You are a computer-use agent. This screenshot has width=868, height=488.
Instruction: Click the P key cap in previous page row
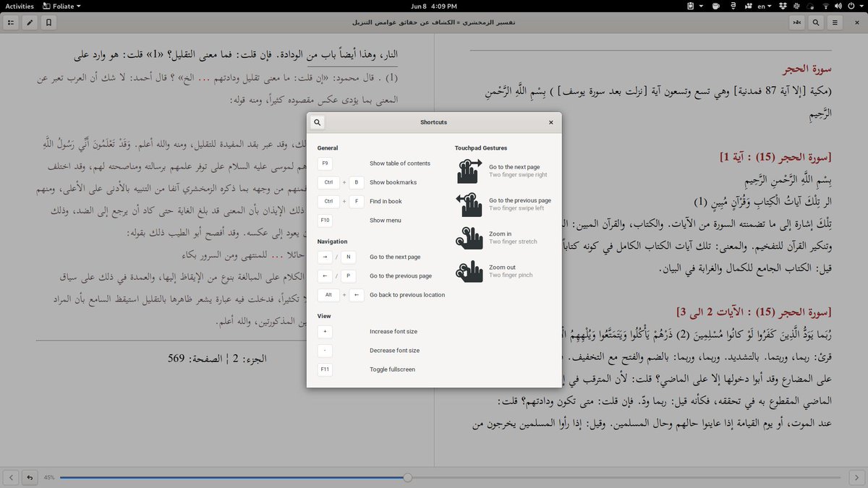coord(348,275)
